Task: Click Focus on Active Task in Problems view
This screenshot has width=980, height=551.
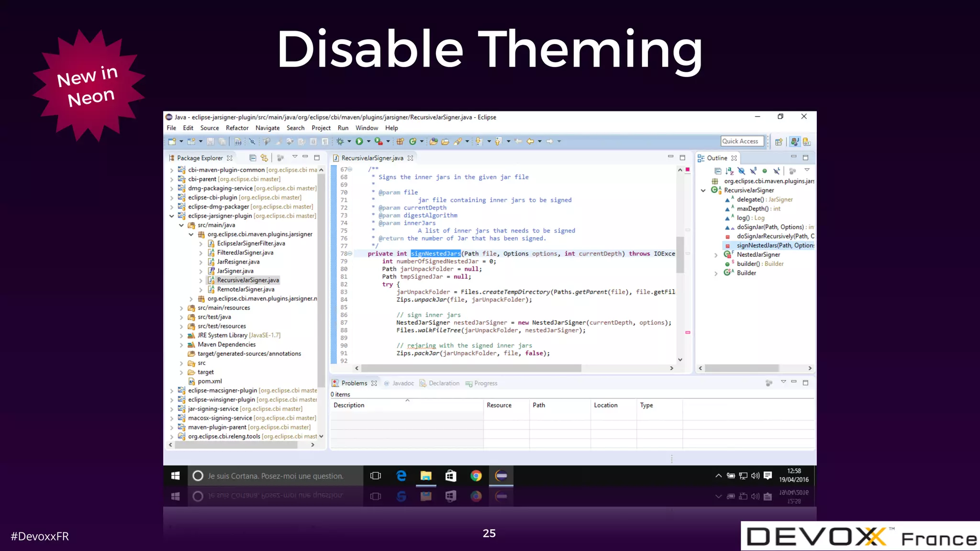Action: point(769,383)
